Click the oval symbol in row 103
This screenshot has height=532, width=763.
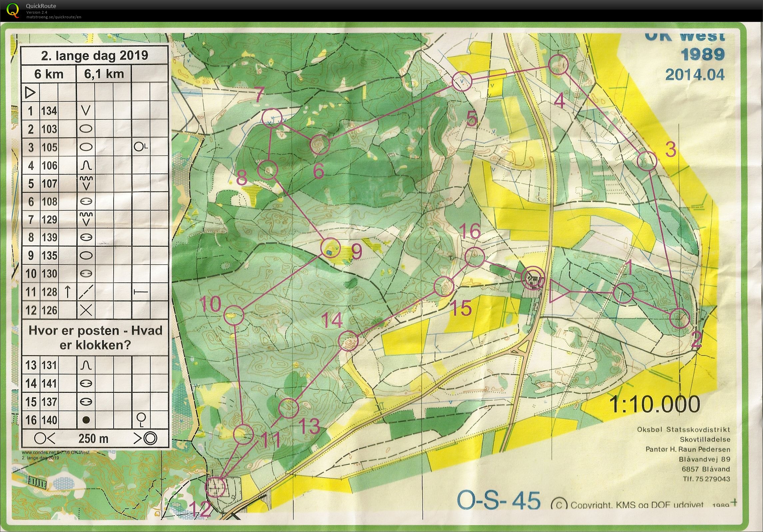[86, 129]
